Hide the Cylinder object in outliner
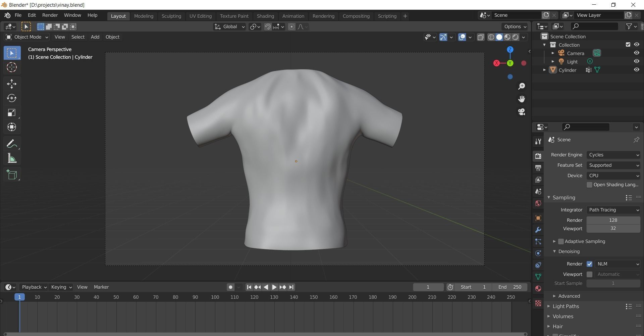 coord(636,69)
